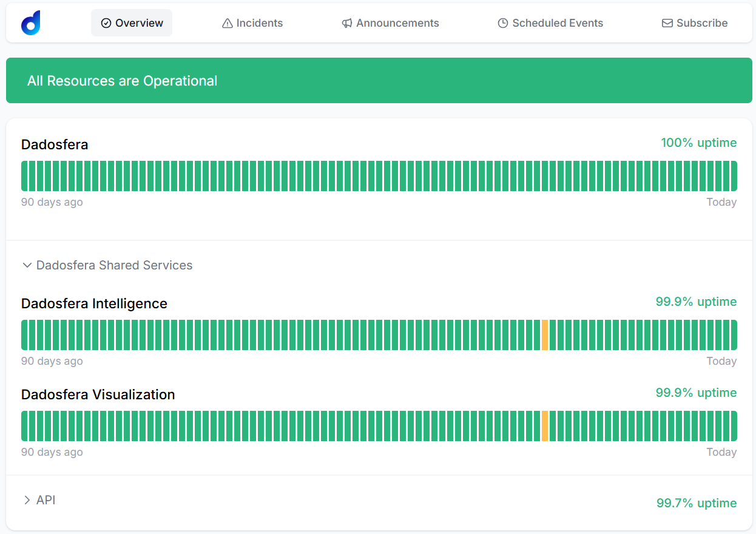Click Dadosfera Visualization 99.9% uptime value
756x534 pixels.
(696, 393)
